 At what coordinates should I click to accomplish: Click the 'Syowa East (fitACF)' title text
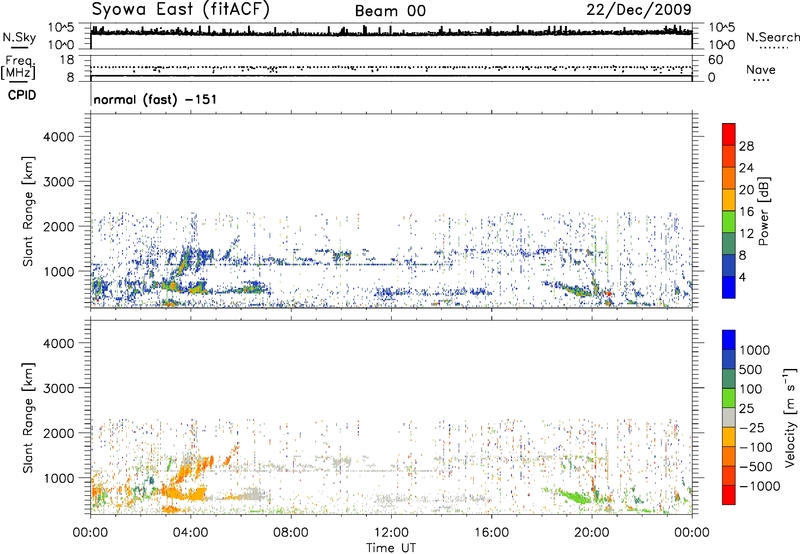180,9
